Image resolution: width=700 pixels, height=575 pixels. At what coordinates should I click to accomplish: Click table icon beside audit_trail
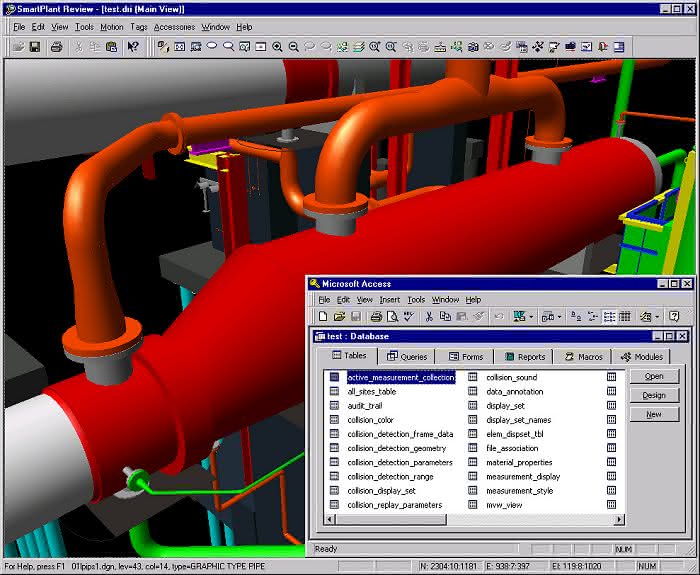pos(334,405)
